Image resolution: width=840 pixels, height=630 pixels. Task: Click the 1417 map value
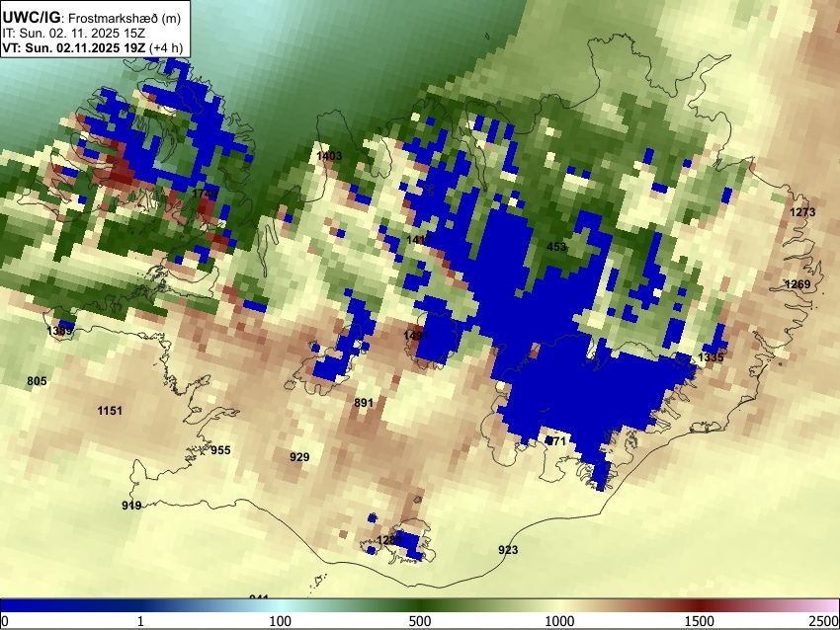[419, 239]
